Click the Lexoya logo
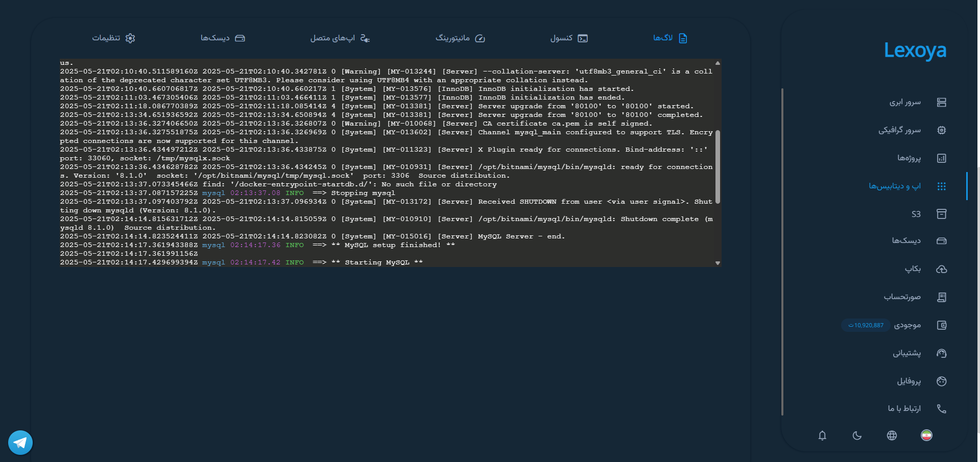Viewport: 980px width, 462px height. [x=915, y=51]
